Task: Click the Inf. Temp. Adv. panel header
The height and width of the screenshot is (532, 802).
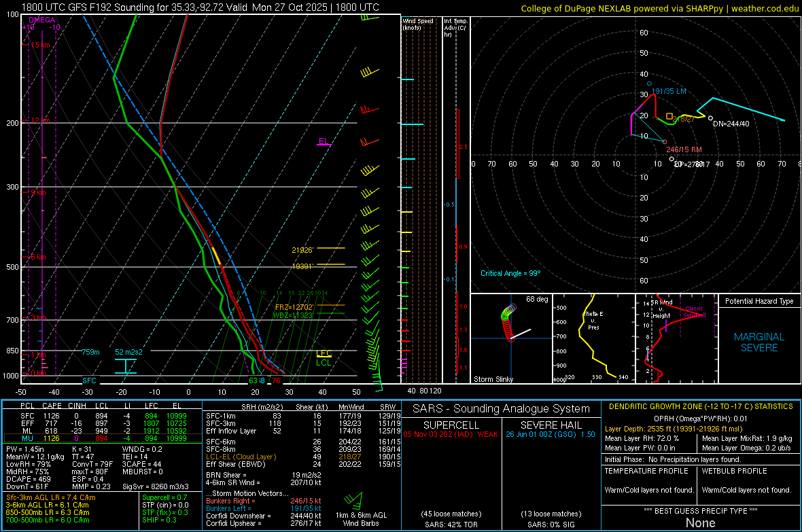Action: [455, 28]
